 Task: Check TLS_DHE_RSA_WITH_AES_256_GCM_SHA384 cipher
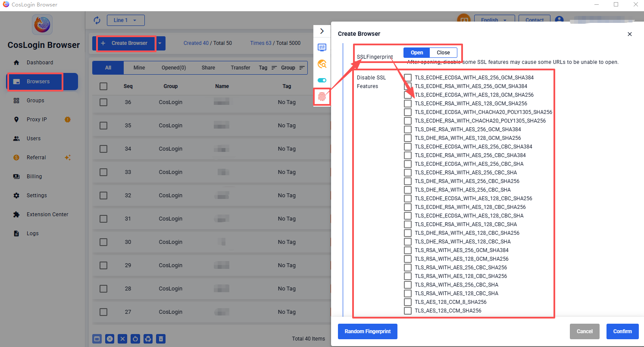(408, 129)
